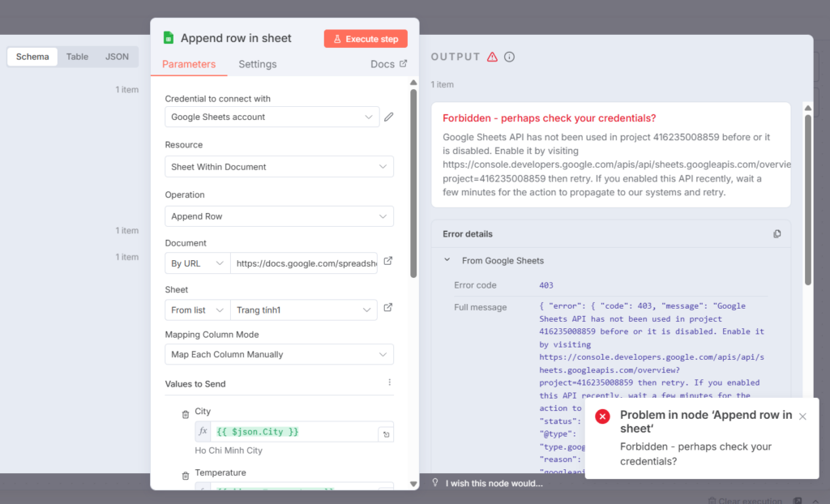Select the JSON view tab
The height and width of the screenshot is (504, 830).
[x=117, y=57]
